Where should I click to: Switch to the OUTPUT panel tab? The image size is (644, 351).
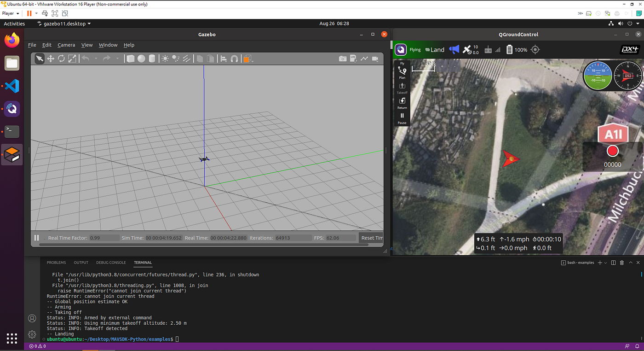(81, 263)
